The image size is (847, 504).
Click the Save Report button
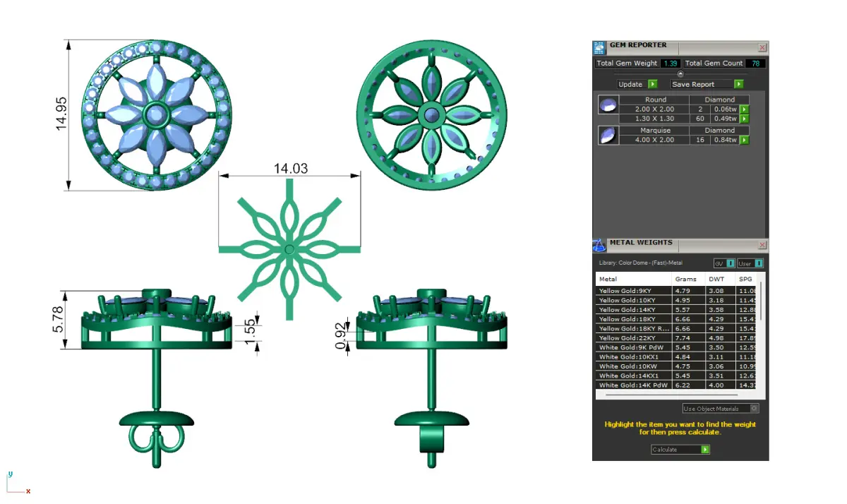707,84
